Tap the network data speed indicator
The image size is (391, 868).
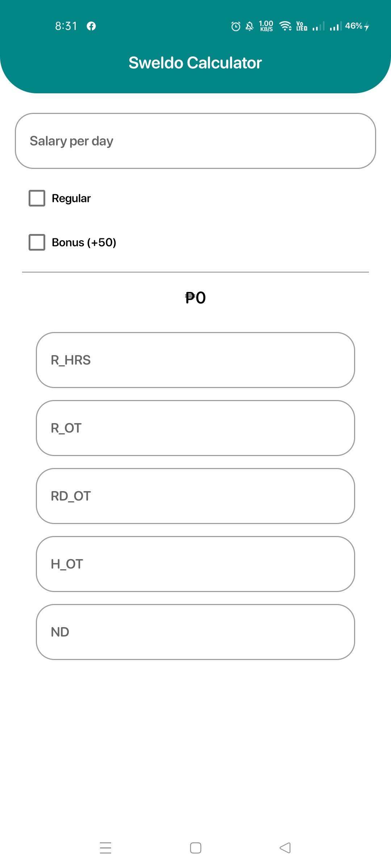click(265, 26)
